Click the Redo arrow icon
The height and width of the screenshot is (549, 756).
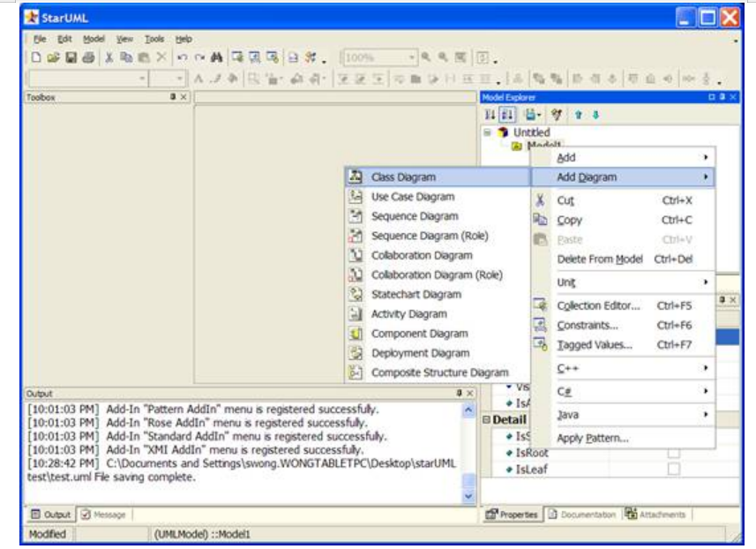coord(199,57)
